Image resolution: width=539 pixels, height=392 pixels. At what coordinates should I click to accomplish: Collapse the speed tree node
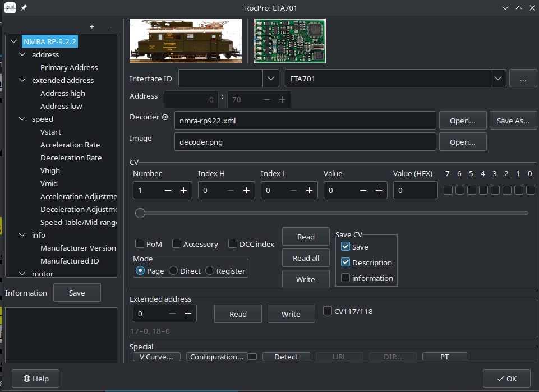tap(22, 119)
